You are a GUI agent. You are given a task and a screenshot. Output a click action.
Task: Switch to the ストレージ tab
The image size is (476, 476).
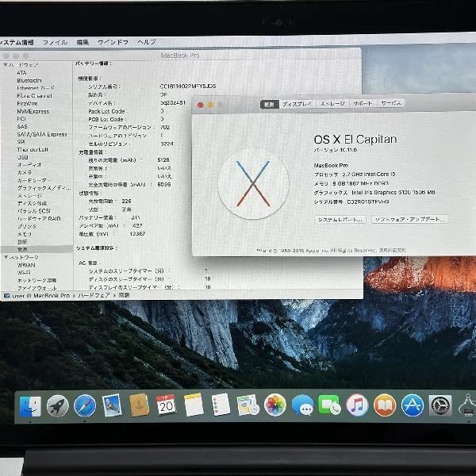(x=332, y=104)
